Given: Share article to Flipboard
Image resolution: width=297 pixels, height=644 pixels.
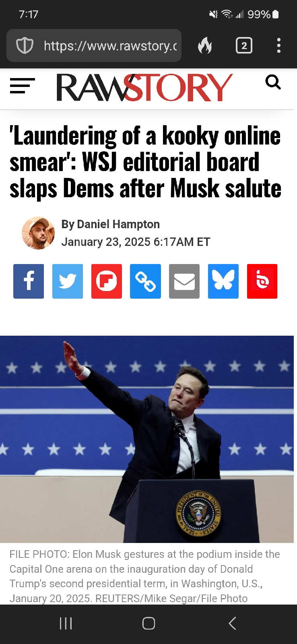Looking at the screenshot, I should [107, 281].
